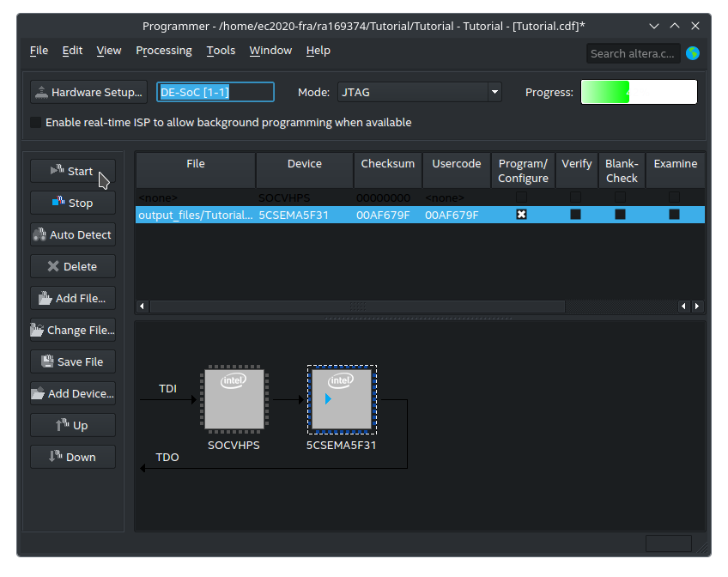Click the left scroll arrow at the table's left edge
The width and height of the screenshot is (728, 577).
(x=142, y=307)
